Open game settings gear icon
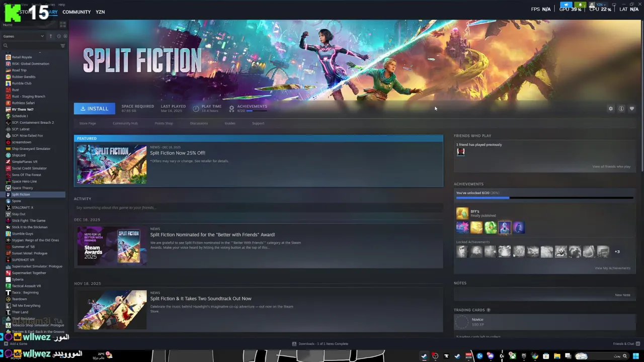This screenshot has height=362, width=644. coord(611,109)
